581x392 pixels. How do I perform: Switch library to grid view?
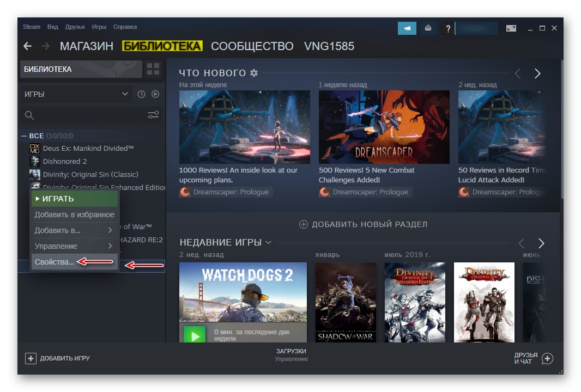(153, 69)
